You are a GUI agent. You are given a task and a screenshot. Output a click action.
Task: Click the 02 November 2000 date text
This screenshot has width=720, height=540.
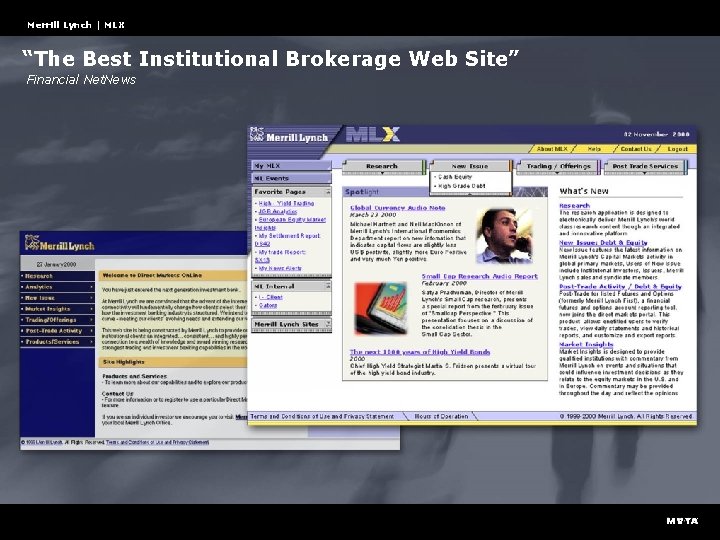click(x=656, y=134)
